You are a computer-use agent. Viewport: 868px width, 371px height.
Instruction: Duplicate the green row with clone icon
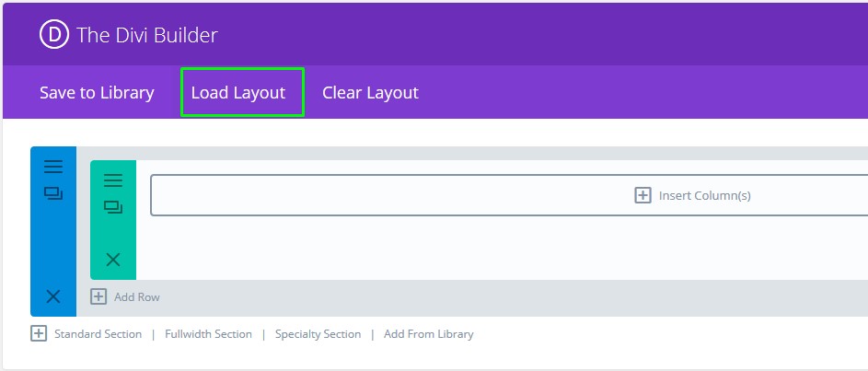(113, 207)
